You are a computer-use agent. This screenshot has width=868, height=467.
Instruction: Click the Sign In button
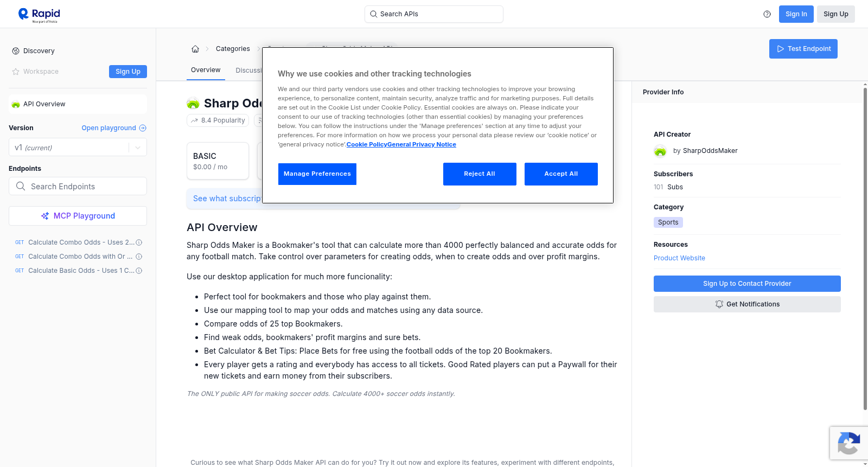pos(796,14)
